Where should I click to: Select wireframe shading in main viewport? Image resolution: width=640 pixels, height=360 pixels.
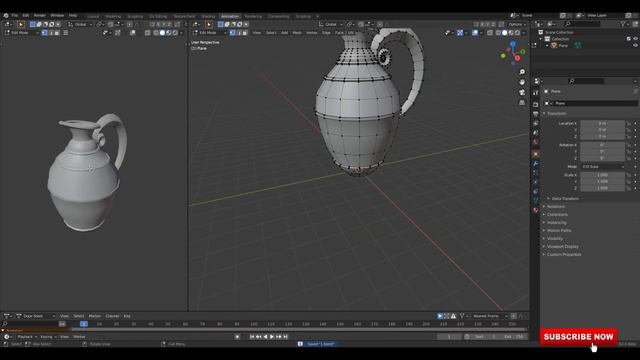click(498, 33)
